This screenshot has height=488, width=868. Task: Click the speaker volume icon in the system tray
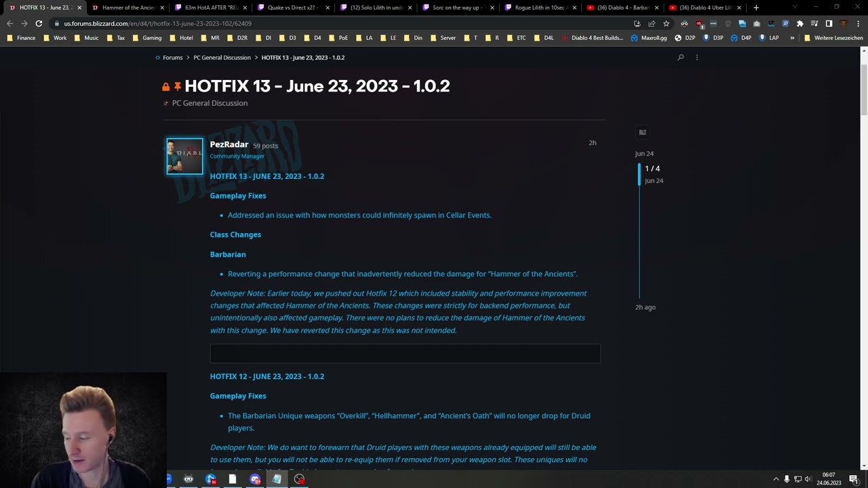point(808,479)
